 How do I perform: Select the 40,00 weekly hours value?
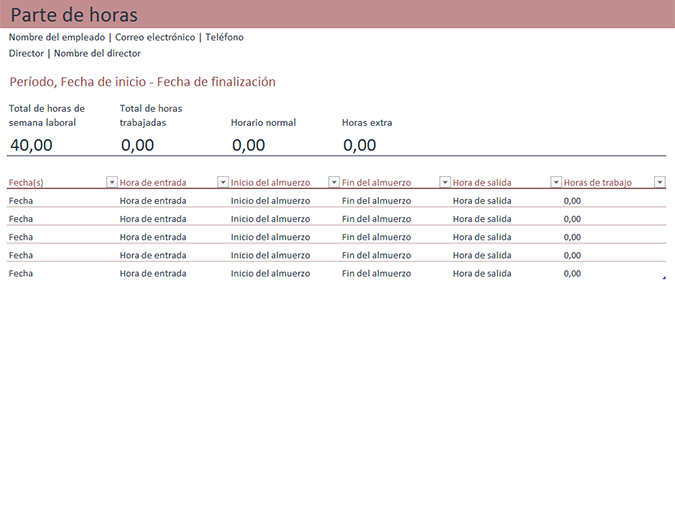(x=31, y=145)
